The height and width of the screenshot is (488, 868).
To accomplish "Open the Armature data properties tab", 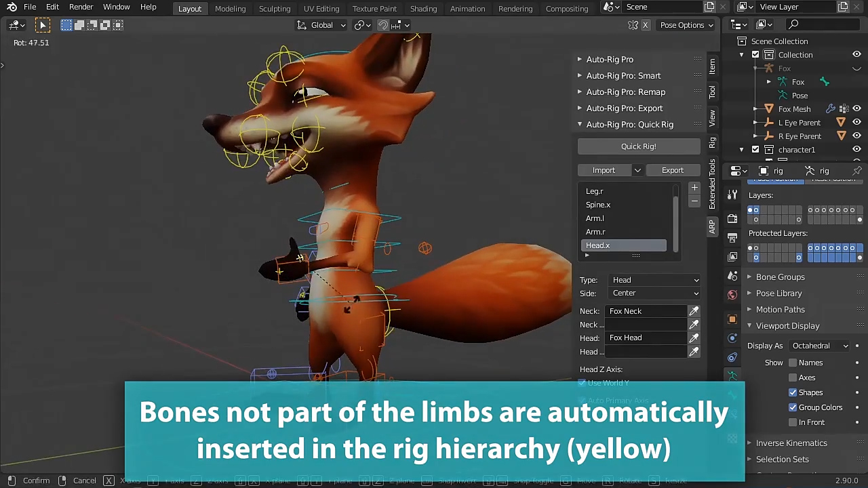I will [x=732, y=376].
